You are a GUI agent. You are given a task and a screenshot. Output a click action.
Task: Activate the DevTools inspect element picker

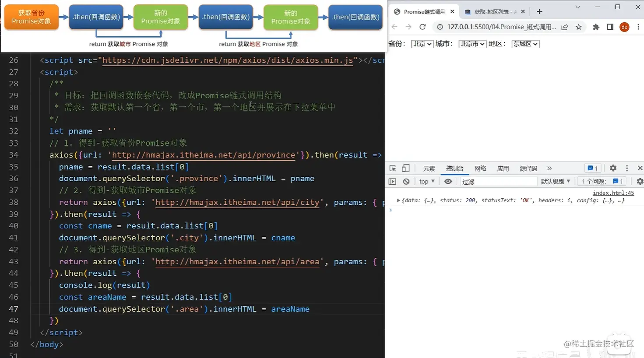393,168
